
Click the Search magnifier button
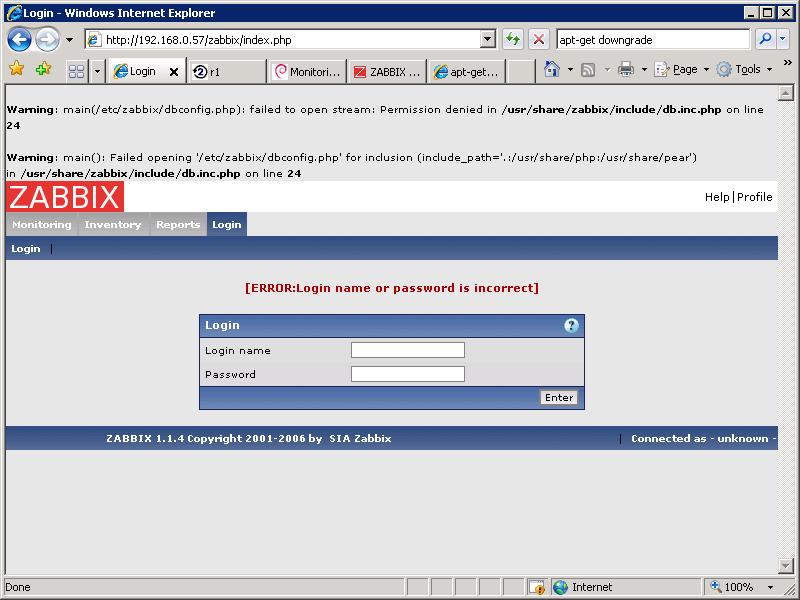(765, 39)
